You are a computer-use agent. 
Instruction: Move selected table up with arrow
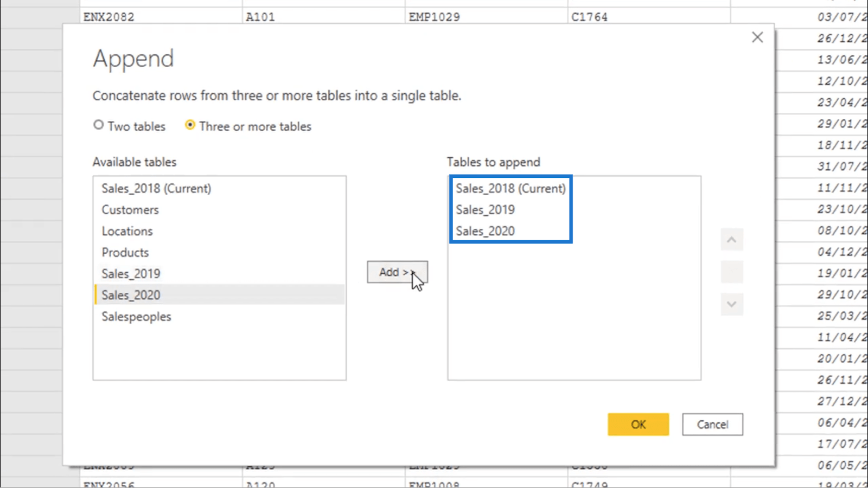coord(731,240)
